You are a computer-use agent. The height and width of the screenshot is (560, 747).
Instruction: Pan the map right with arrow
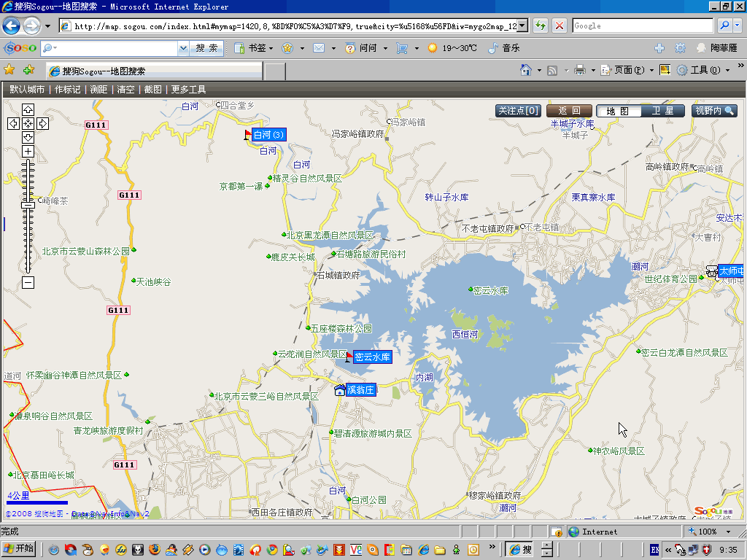pyautogui.click(x=42, y=123)
